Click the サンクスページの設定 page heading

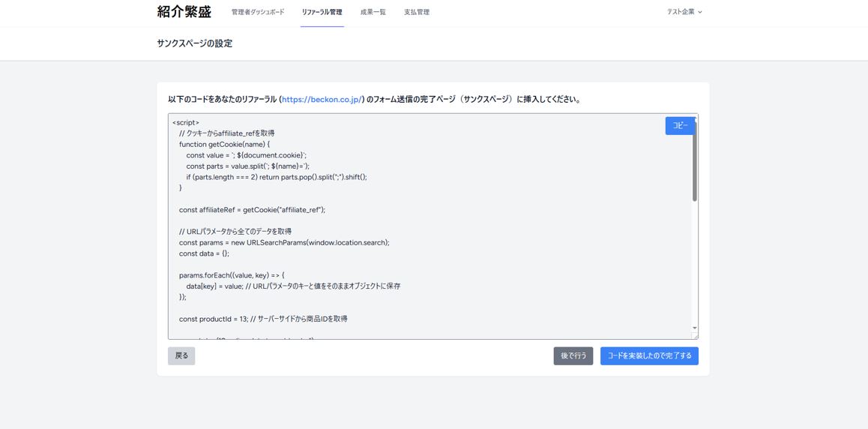(195, 43)
